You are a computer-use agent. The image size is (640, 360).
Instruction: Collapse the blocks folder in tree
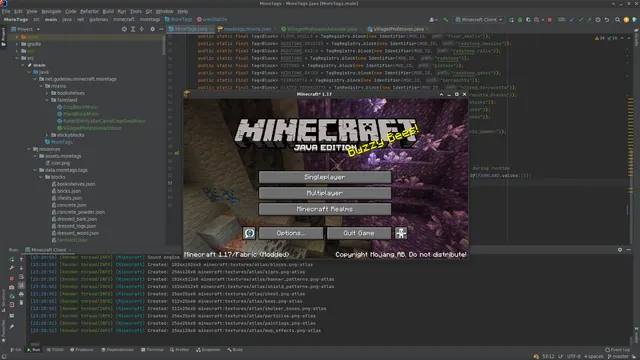click(41, 177)
